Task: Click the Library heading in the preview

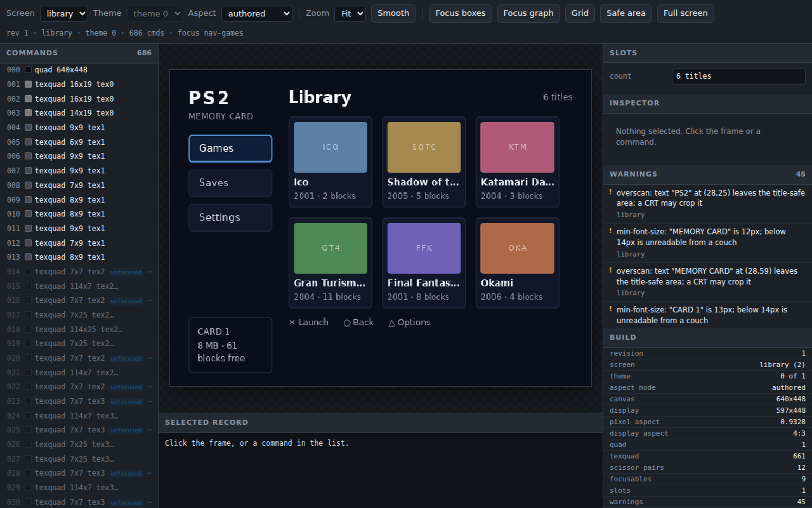Action: [x=320, y=97]
